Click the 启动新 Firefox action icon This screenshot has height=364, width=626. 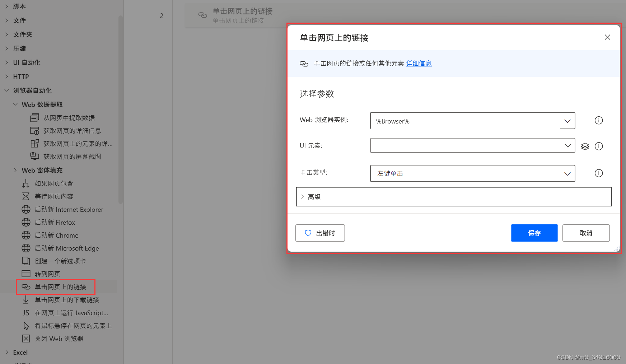pyautogui.click(x=26, y=222)
